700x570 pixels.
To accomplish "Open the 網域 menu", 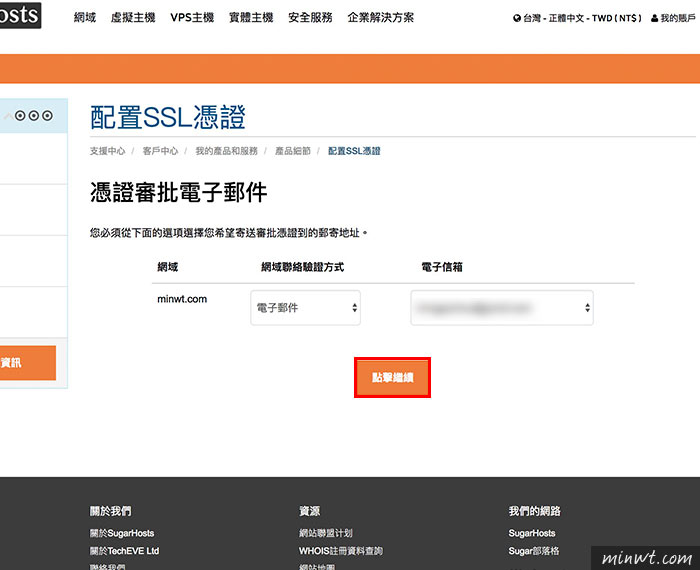I will pos(85,17).
